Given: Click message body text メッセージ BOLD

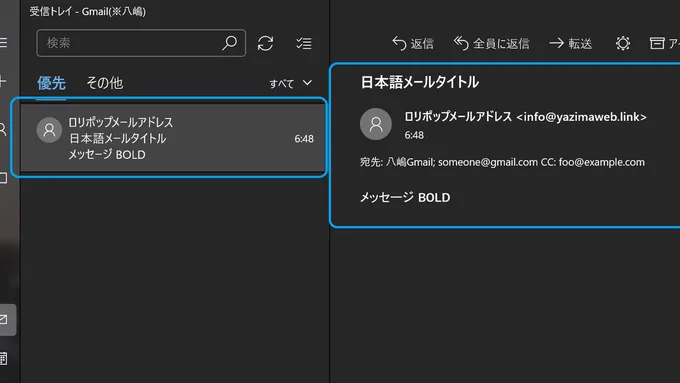Looking at the screenshot, I should click(405, 197).
